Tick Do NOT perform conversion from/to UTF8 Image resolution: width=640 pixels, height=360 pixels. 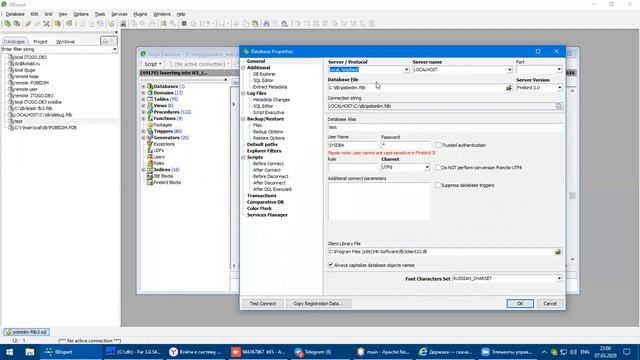pyautogui.click(x=438, y=167)
